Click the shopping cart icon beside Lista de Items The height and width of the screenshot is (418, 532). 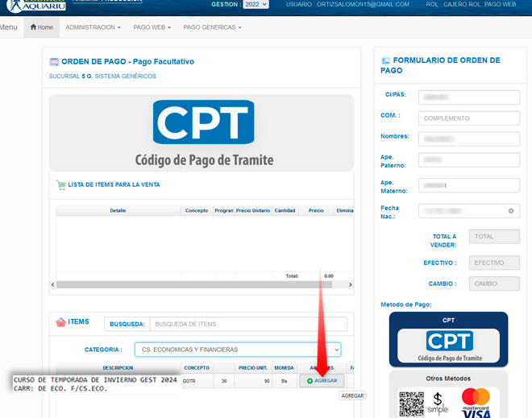point(61,184)
